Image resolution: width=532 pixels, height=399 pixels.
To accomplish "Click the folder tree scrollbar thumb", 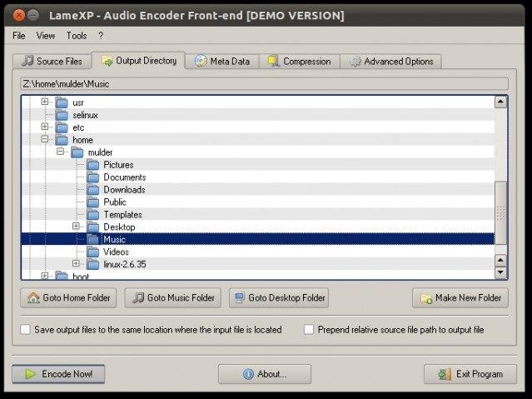I will (501, 212).
